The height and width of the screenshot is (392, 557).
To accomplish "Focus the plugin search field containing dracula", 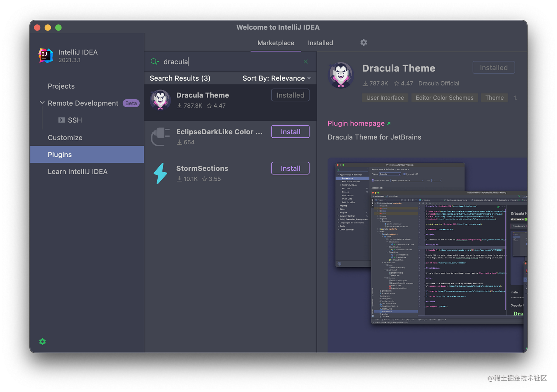I will (x=230, y=61).
